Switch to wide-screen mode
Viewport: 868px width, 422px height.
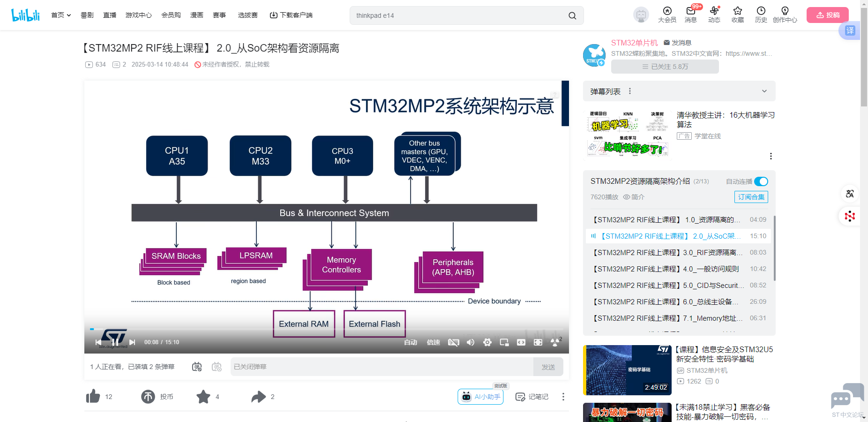pyautogui.click(x=521, y=342)
